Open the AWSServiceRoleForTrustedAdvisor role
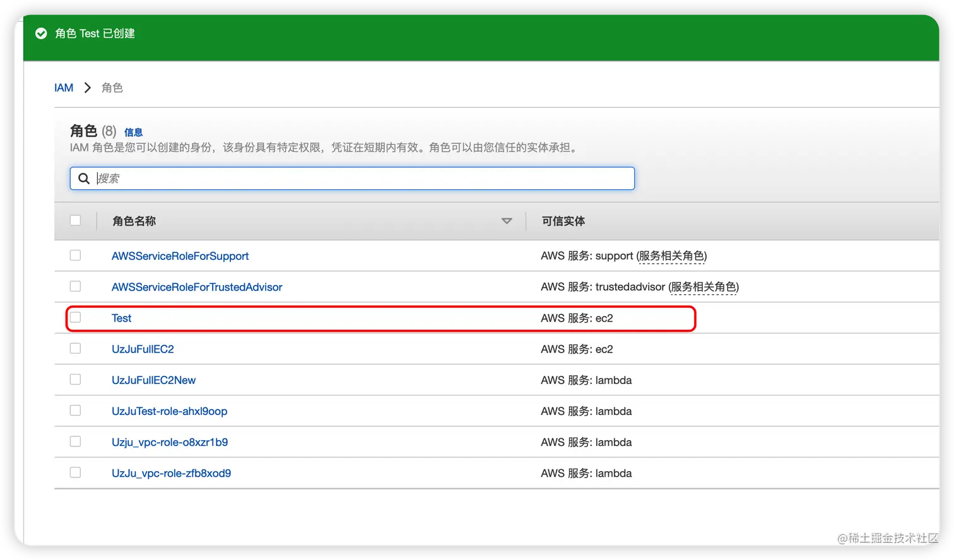Viewport: 954px width, 560px height. (197, 287)
